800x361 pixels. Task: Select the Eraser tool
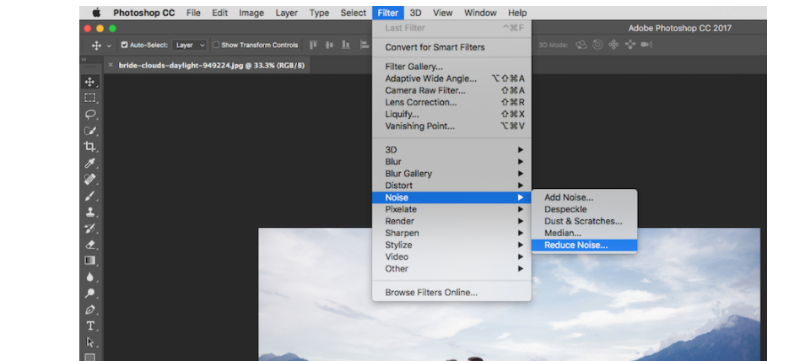(90, 244)
